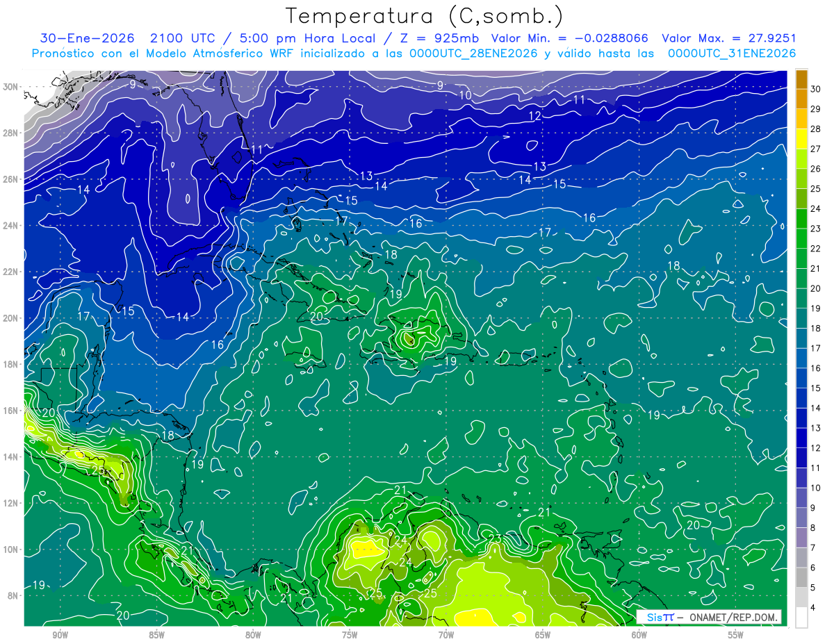Click the legend value label '4'

(813, 608)
